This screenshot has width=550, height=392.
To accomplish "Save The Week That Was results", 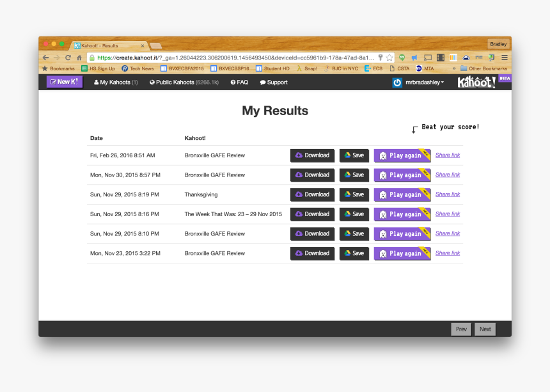I will tap(354, 214).
